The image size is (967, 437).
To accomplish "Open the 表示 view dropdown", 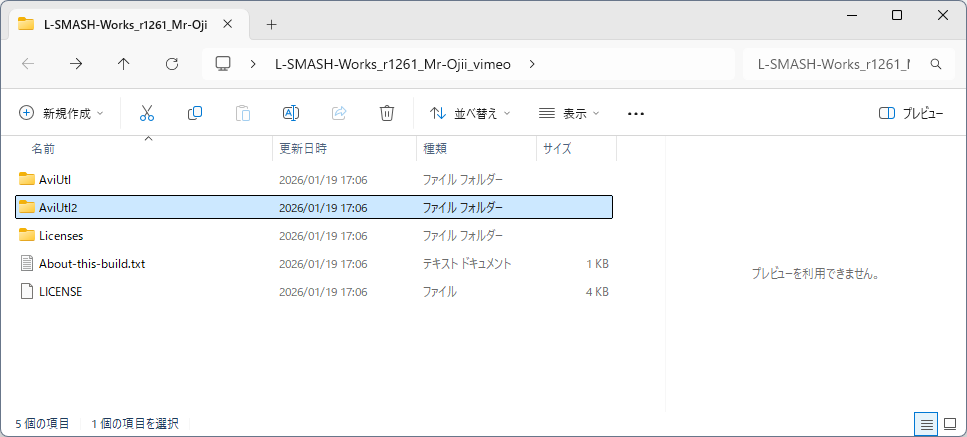I will [x=569, y=113].
